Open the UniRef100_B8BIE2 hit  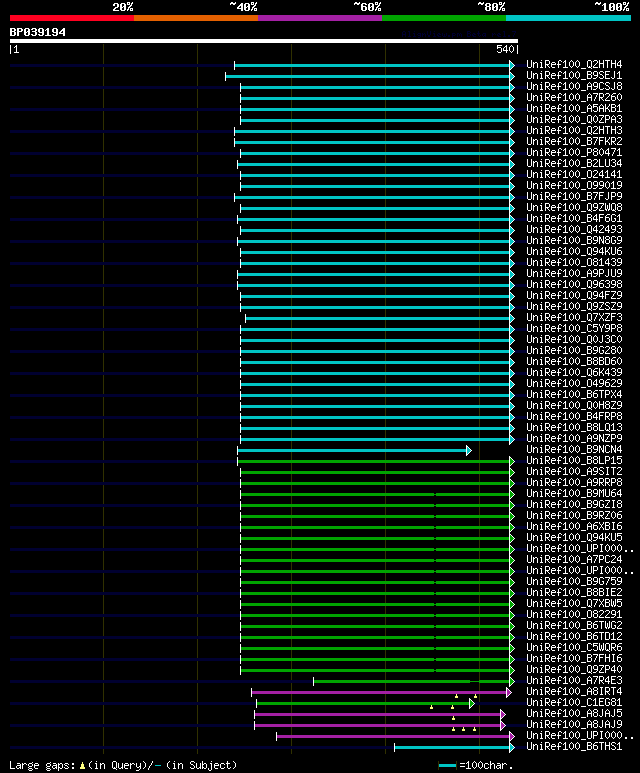[574, 593]
